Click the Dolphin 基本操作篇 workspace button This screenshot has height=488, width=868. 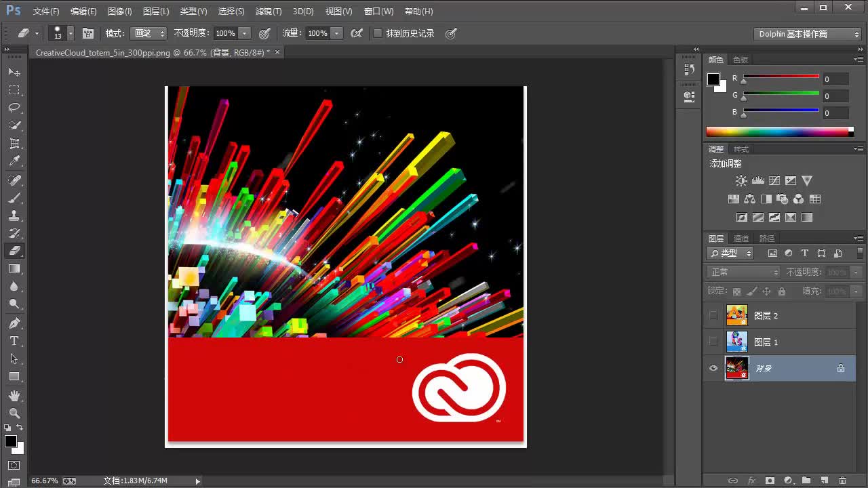click(807, 33)
